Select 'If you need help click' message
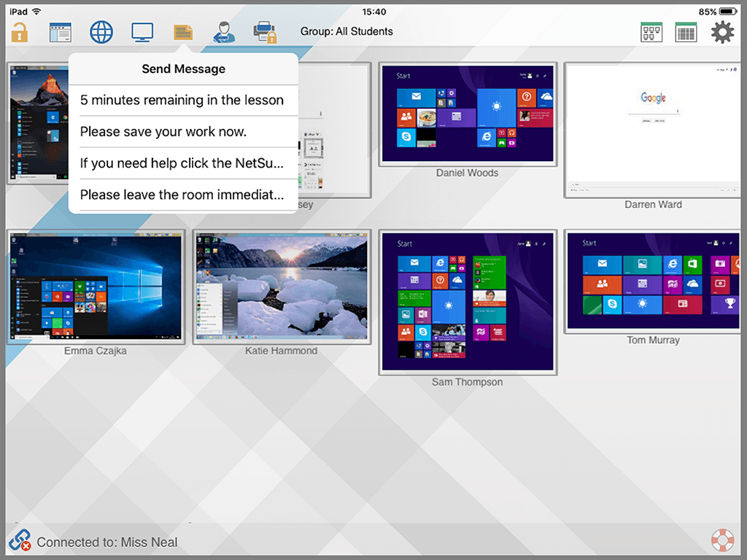Viewport: 747px width, 560px height. coord(182,163)
